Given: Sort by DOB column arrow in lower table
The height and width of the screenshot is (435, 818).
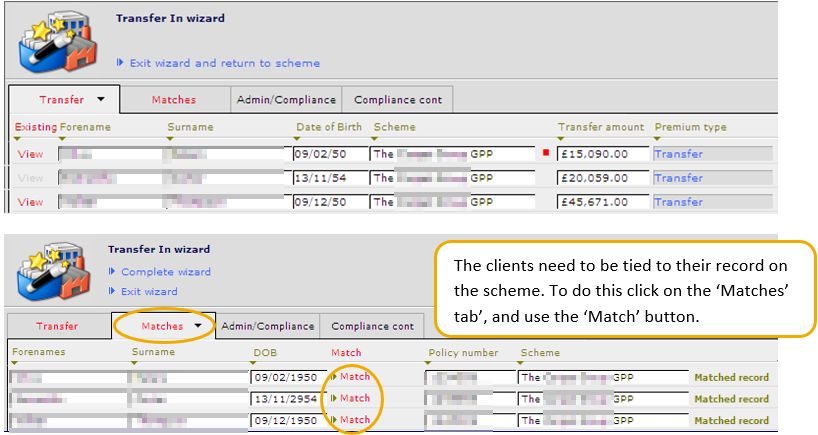Looking at the screenshot, I should point(254,363).
